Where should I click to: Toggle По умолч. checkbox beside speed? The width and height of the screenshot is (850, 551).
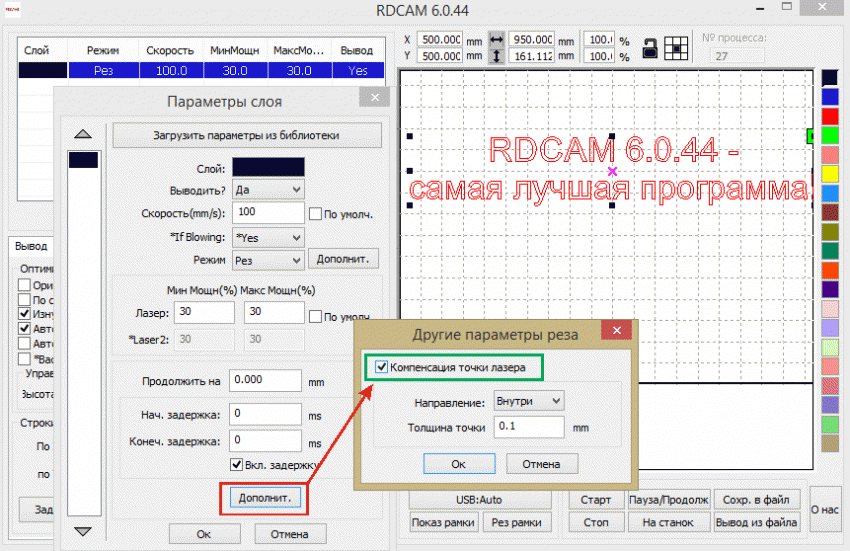pyautogui.click(x=315, y=214)
